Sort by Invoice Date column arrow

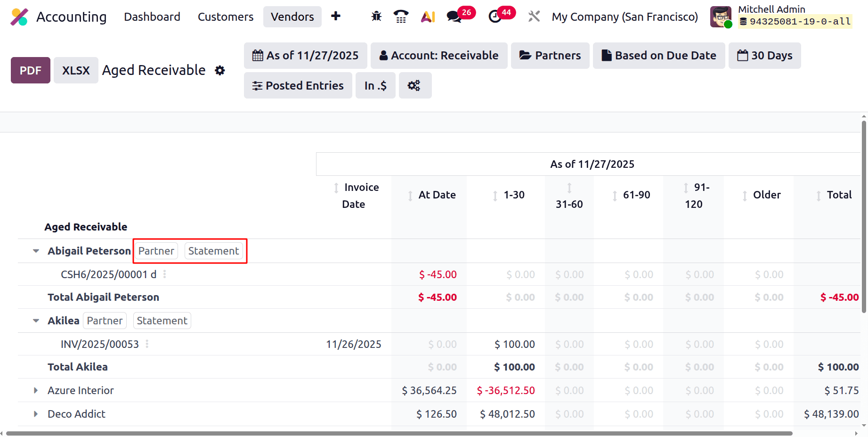click(x=336, y=188)
